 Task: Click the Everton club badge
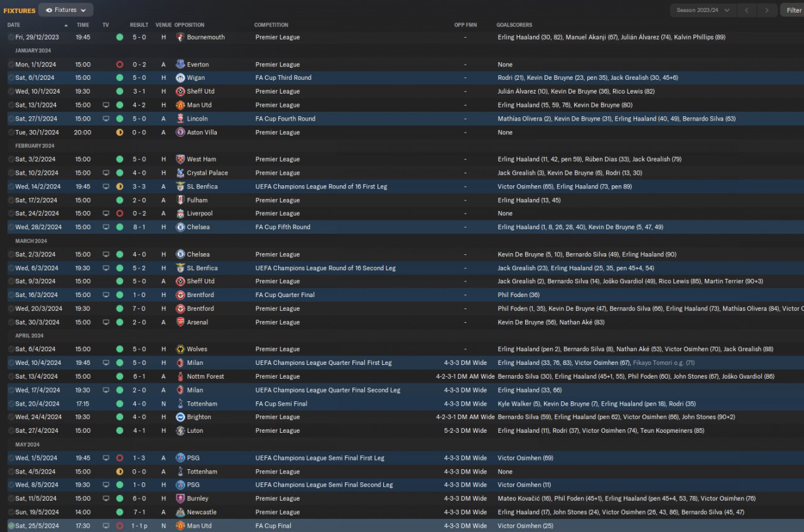coord(180,65)
